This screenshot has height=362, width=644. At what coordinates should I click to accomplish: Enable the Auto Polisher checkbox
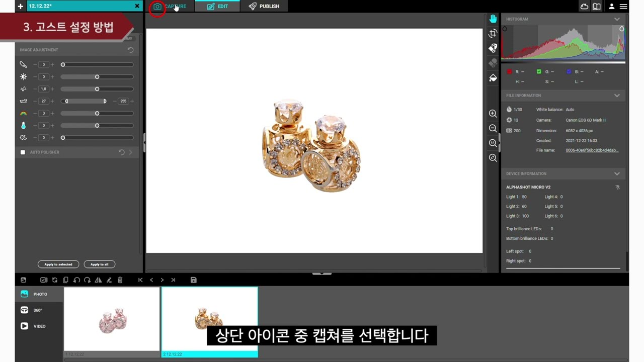[x=23, y=152]
